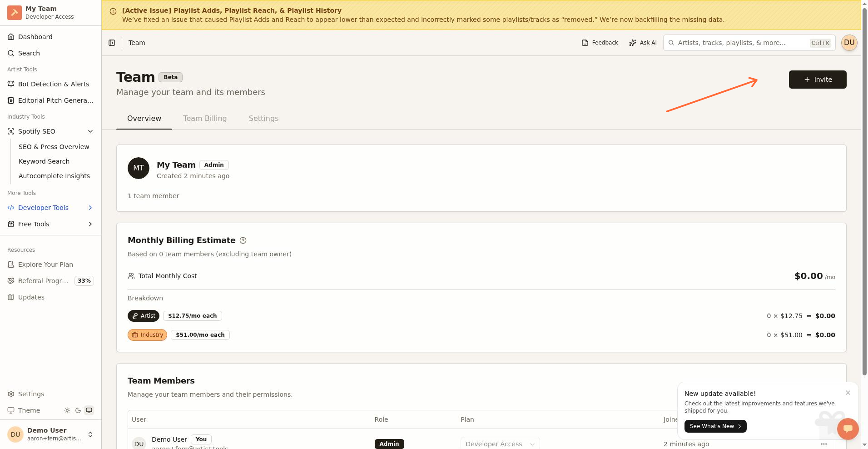This screenshot has height=449, width=868.
Task: Open the Developer Access plan dropdown
Action: [500, 444]
